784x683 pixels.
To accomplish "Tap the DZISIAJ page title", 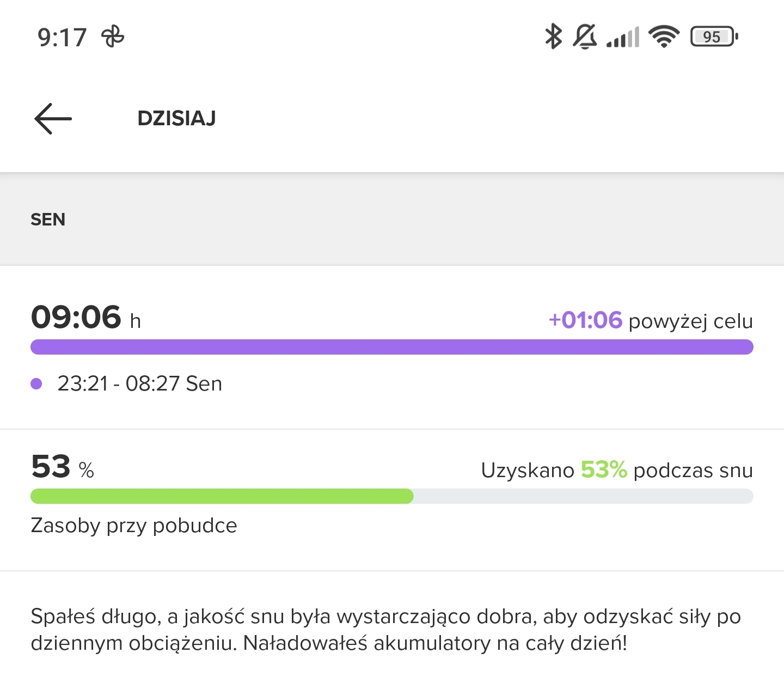I will coord(176,118).
